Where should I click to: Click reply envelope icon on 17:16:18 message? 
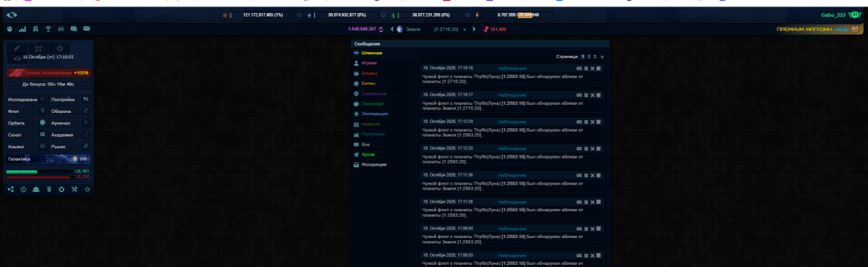tap(579, 69)
